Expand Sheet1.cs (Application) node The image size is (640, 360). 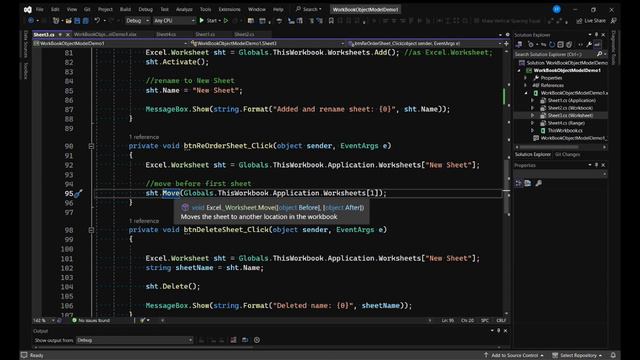pyautogui.click(x=533, y=100)
